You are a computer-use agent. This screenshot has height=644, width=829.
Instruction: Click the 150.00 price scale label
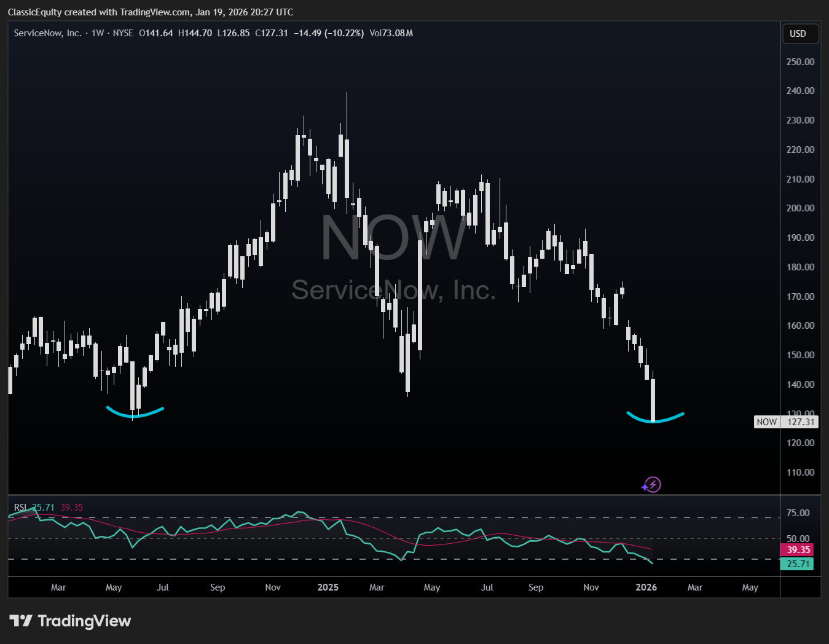801,355
